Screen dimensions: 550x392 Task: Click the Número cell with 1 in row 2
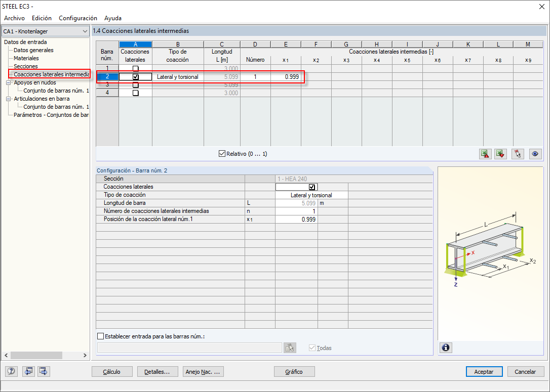pos(255,77)
